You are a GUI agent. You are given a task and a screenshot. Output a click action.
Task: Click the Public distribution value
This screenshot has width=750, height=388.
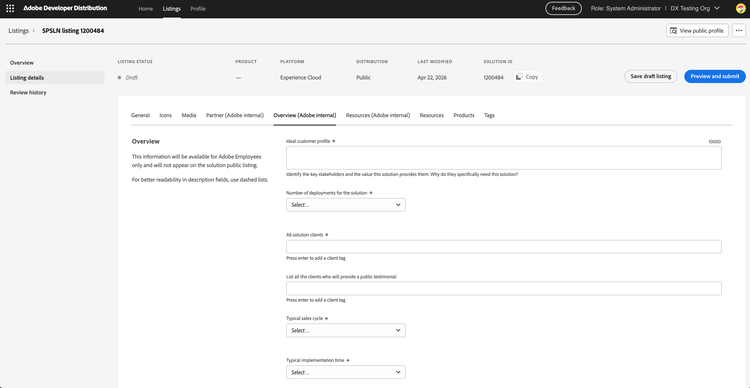coord(363,78)
